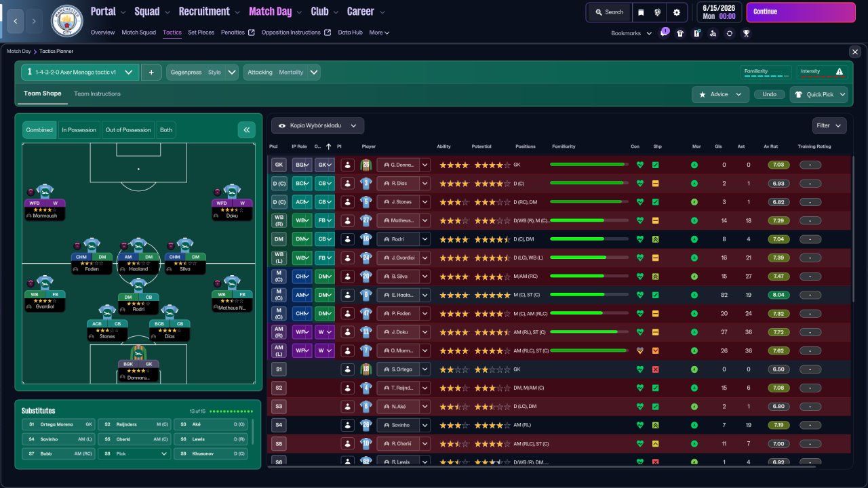
Task: Switch pitch view to Out of Possession
Action: (x=128, y=130)
